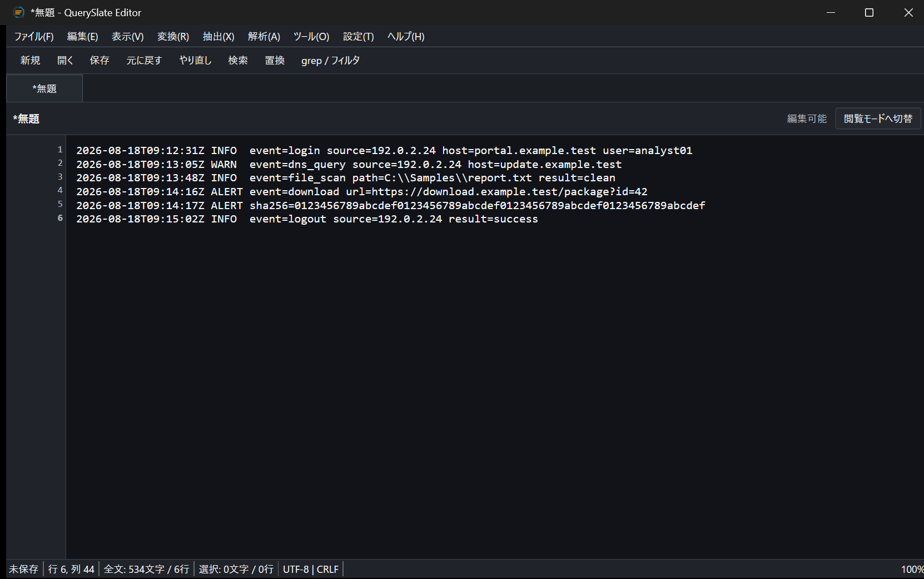Save the file with 保存
Viewport: 924px width, 579px height.
100,61
